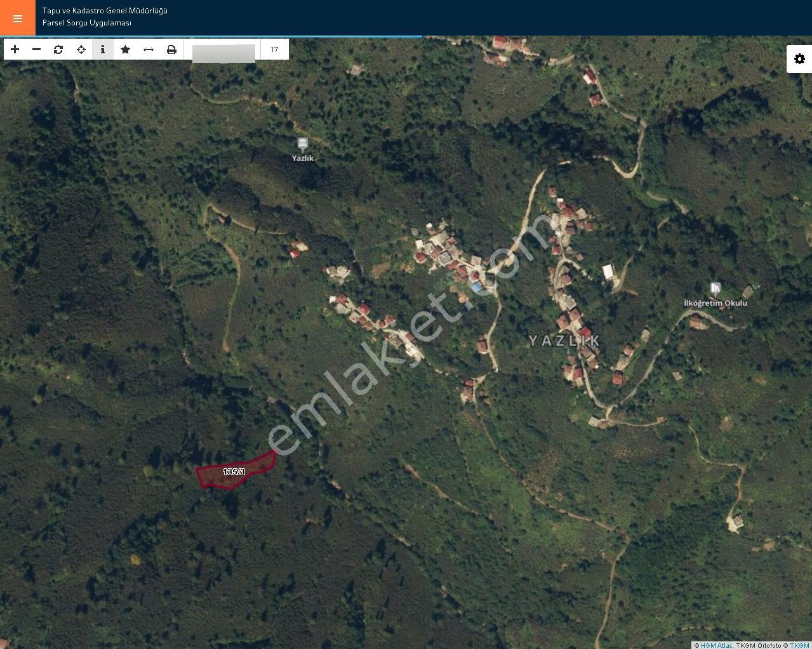Select the distance measure tool

coord(149,49)
